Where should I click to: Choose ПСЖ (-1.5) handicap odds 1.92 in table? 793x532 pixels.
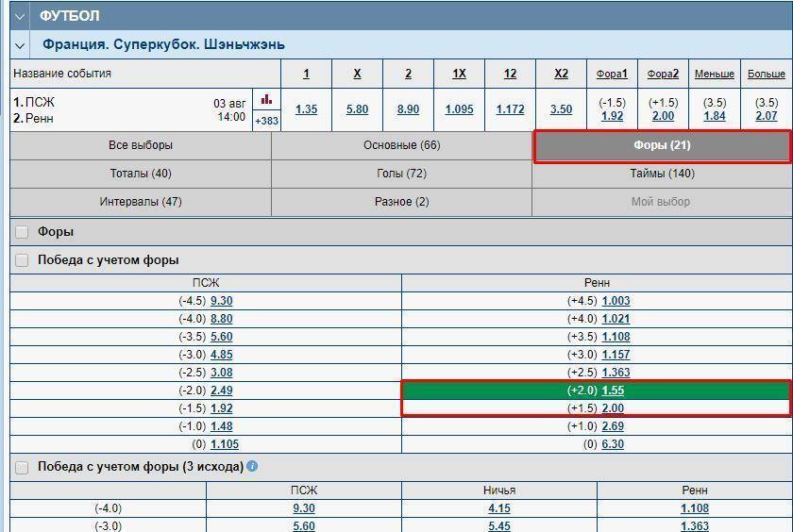coord(221,408)
